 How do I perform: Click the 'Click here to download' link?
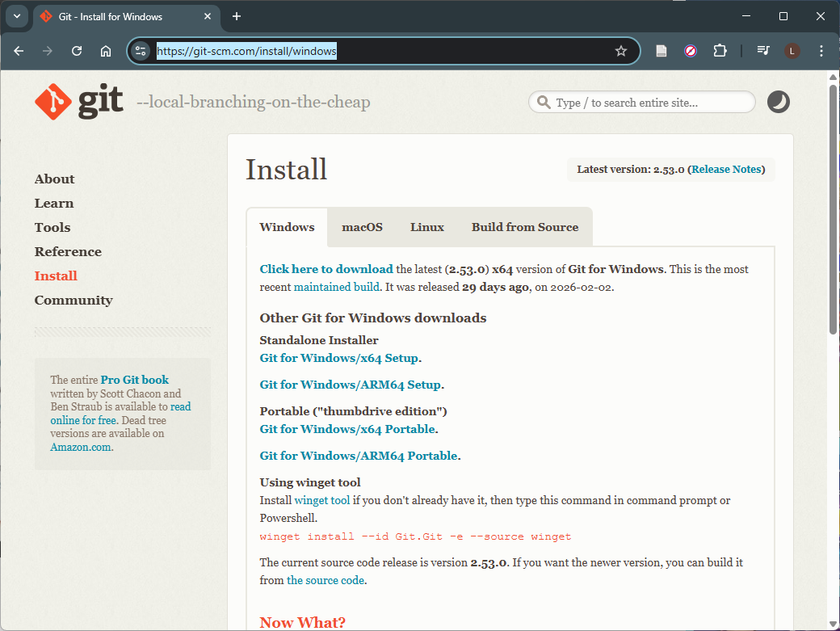pyautogui.click(x=325, y=269)
